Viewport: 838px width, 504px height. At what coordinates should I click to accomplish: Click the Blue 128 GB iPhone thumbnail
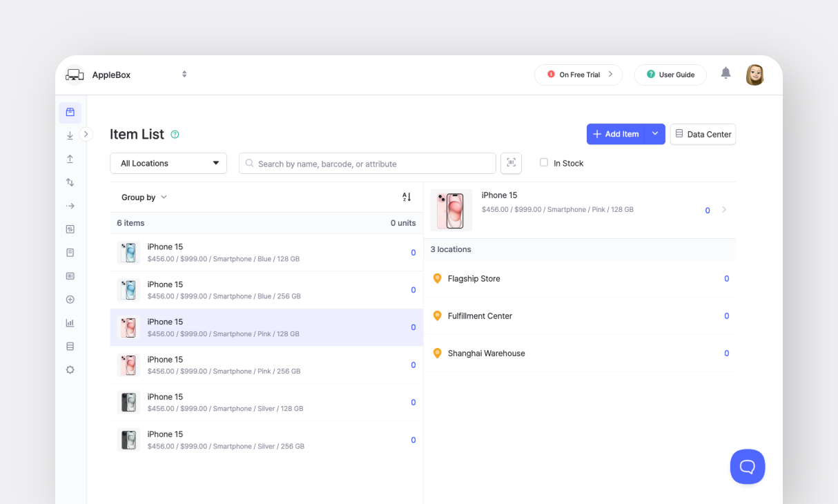tap(128, 253)
